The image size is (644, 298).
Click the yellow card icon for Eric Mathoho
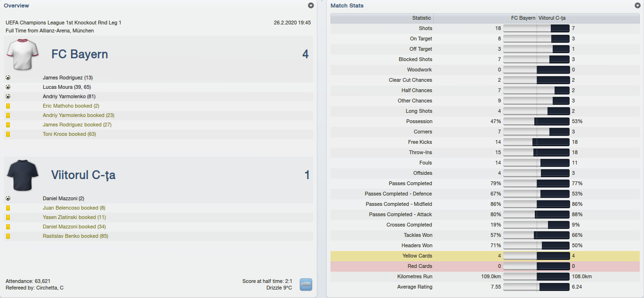(x=8, y=106)
